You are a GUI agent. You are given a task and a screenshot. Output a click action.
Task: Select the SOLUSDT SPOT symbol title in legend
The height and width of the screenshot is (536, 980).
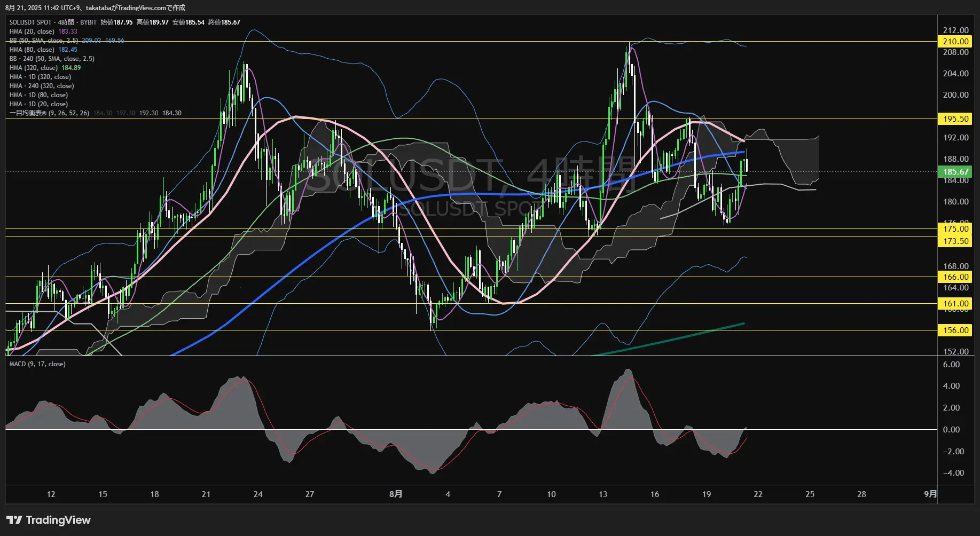pyautogui.click(x=30, y=22)
